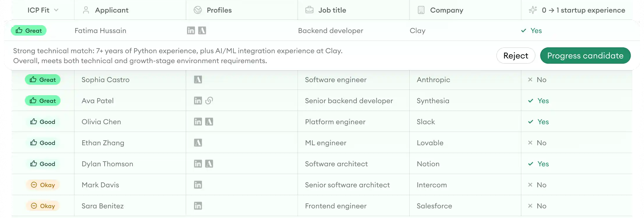Open Ava Patel's link chain profile icon
This screenshot has height=218, width=644.
click(209, 101)
